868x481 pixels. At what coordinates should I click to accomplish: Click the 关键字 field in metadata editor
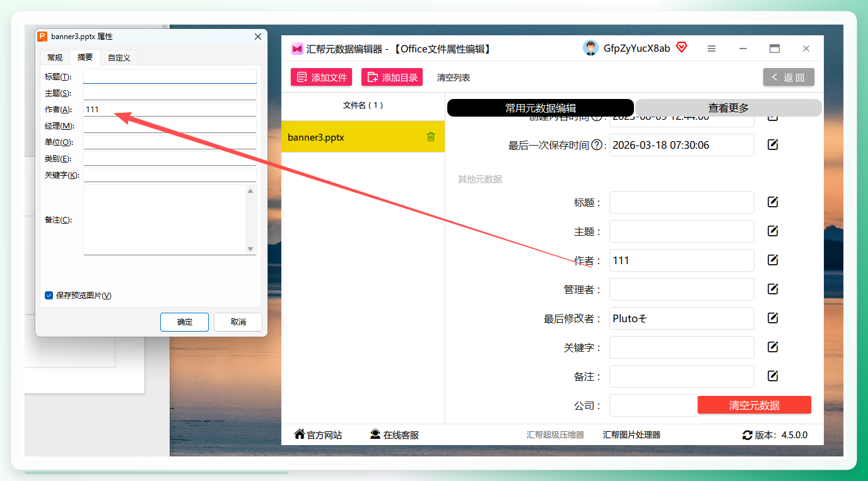click(682, 347)
